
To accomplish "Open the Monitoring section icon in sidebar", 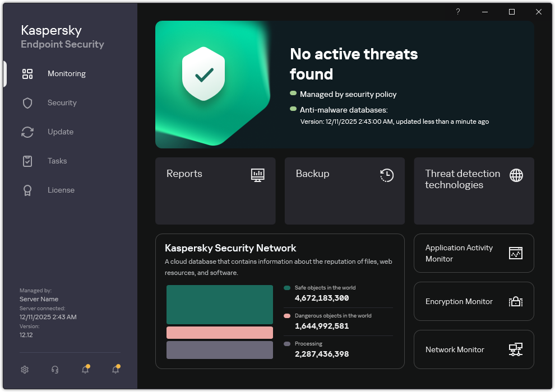I will pos(27,73).
